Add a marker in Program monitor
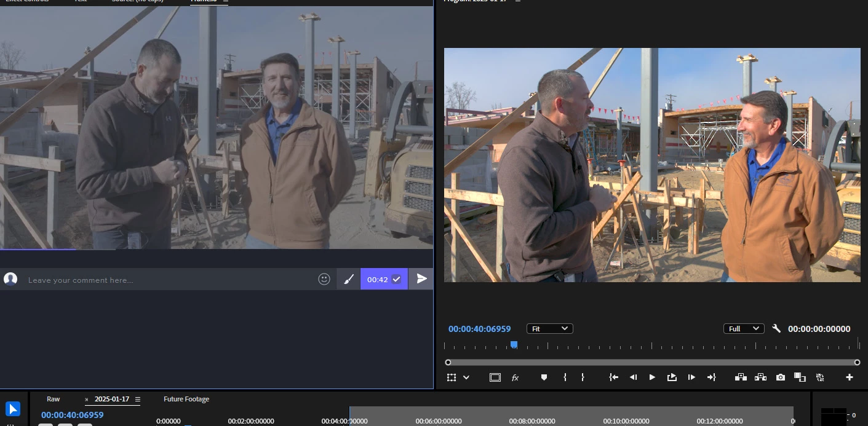This screenshot has width=868, height=426. (544, 377)
